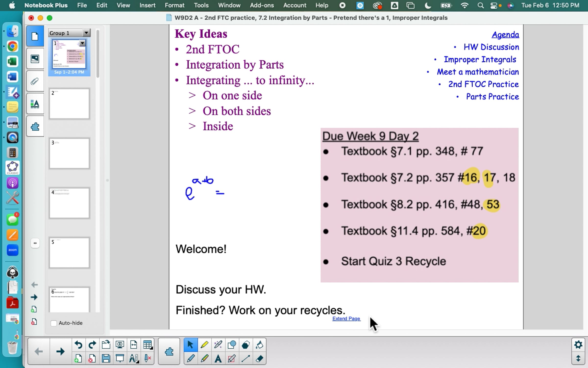Open the Attachments paperclip tab
Viewport: 588px width, 368px height.
35,81
